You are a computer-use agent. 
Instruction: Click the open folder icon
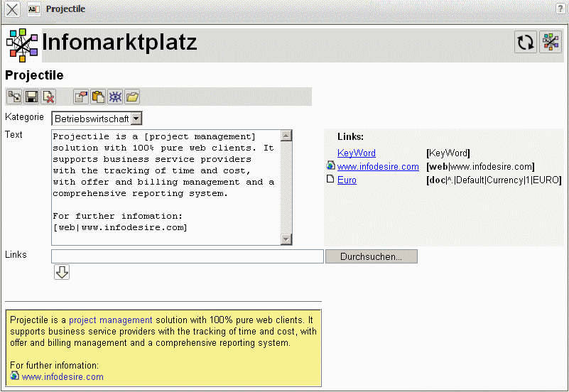pyautogui.click(x=132, y=97)
